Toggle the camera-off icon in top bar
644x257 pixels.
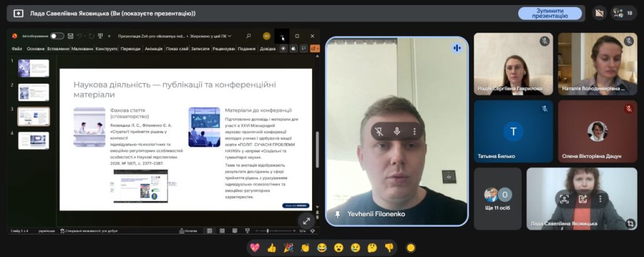pyautogui.click(x=599, y=13)
